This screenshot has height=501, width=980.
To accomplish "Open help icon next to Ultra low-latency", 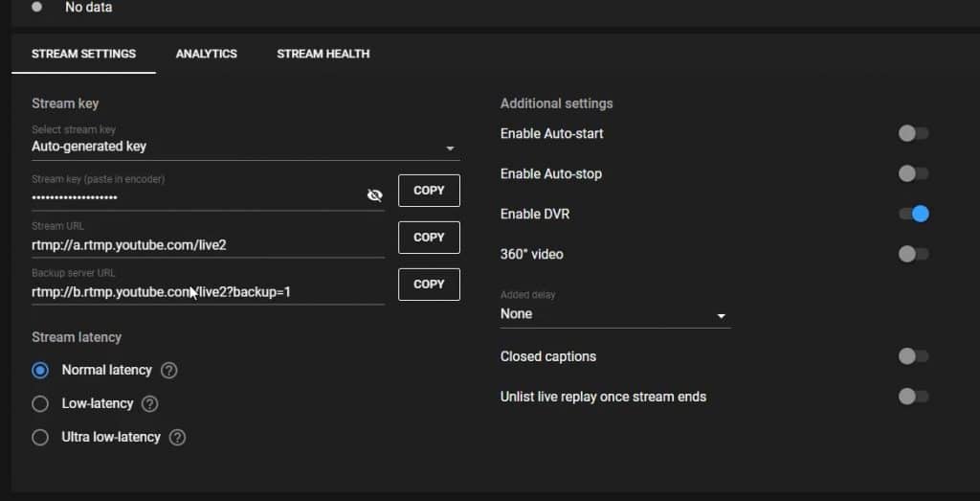I will (177, 437).
